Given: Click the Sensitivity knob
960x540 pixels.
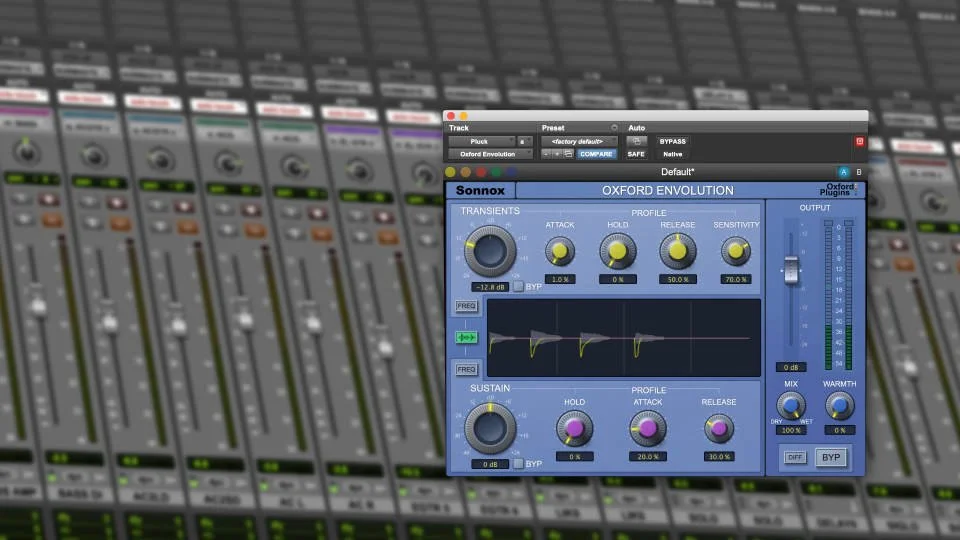Looking at the screenshot, I should click(x=735, y=251).
